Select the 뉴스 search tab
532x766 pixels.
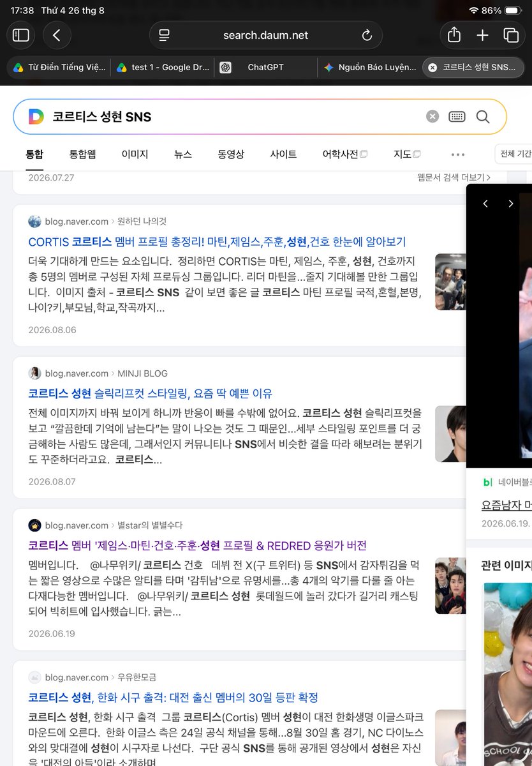(x=183, y=154)
